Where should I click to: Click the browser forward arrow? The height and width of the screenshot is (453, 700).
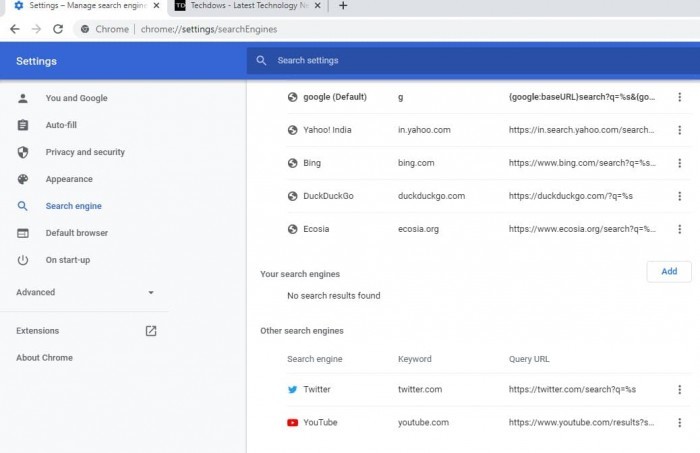pos(36,29)
